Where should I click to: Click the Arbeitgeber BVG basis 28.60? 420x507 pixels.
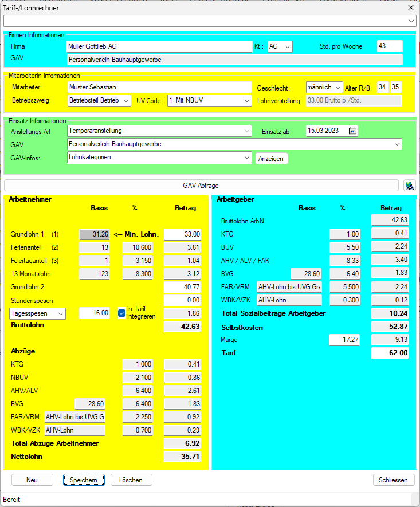(306, 274)
